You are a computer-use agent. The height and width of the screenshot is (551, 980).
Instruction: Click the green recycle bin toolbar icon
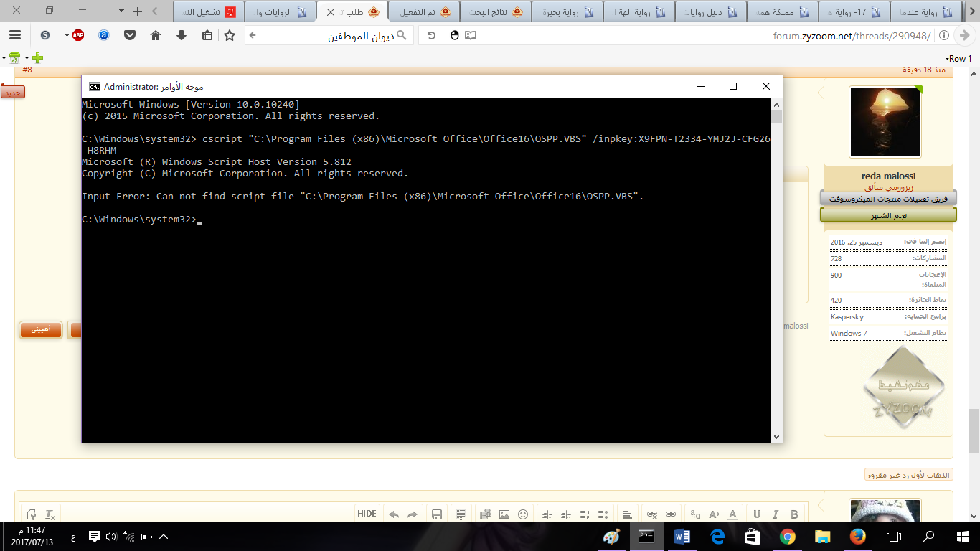coord(14,58)
